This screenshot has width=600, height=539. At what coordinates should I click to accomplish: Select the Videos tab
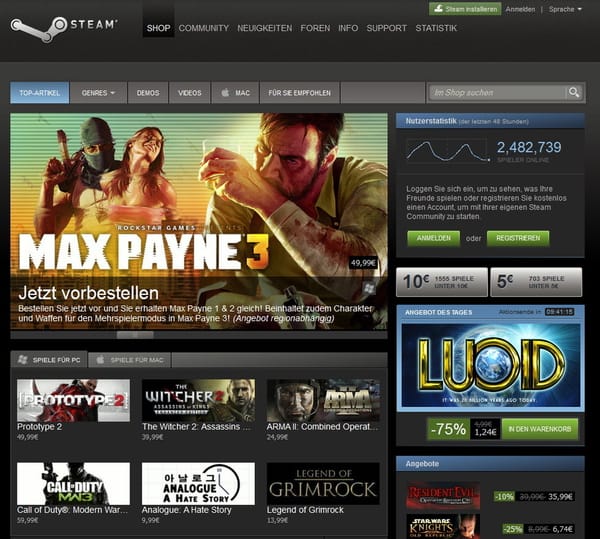(189, 93)
